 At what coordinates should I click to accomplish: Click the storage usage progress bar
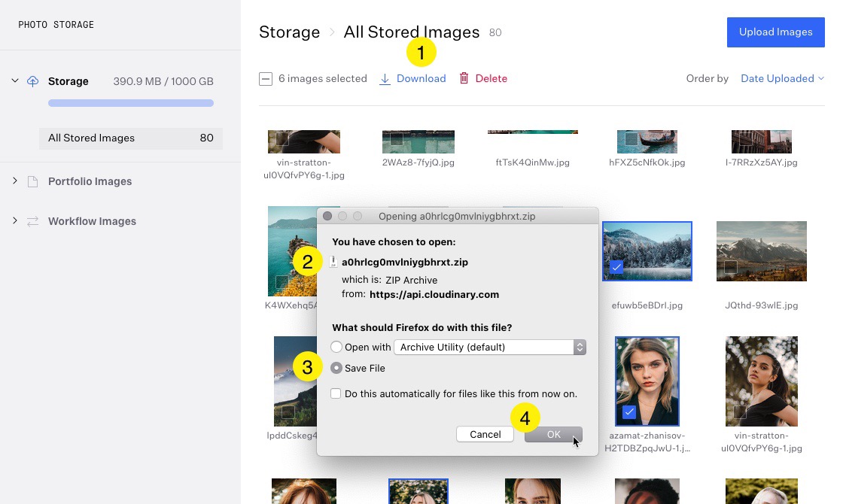(x=130, y=102)
